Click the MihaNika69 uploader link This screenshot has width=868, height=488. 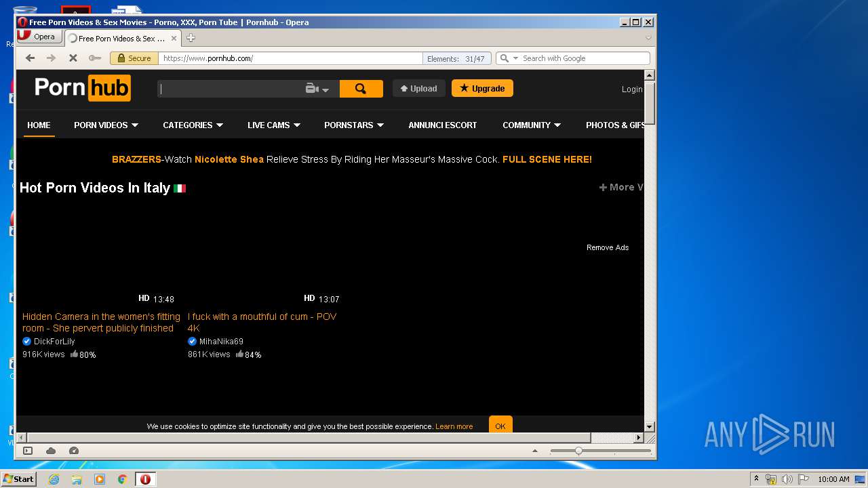click(x=221, y=342)
